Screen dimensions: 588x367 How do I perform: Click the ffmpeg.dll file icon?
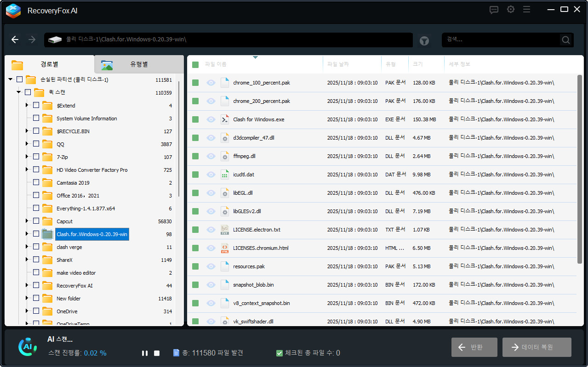coord(224,156)
